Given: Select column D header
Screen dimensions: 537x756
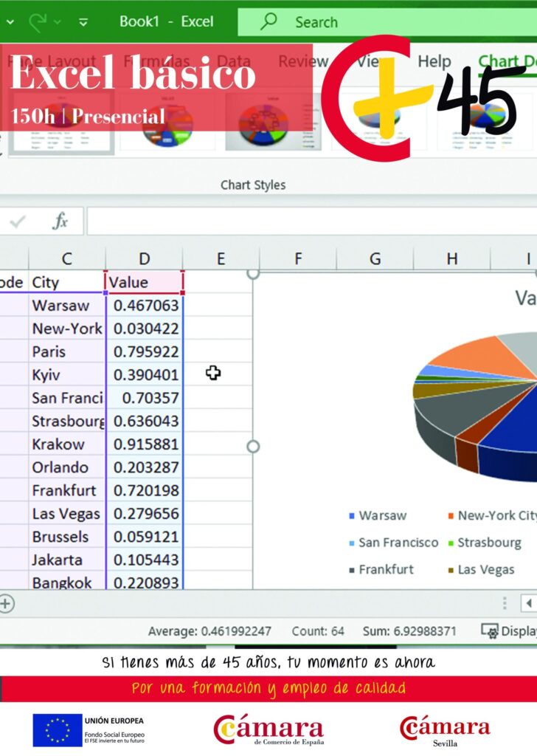Looking at the screenshot, I should tap(145, 258).
